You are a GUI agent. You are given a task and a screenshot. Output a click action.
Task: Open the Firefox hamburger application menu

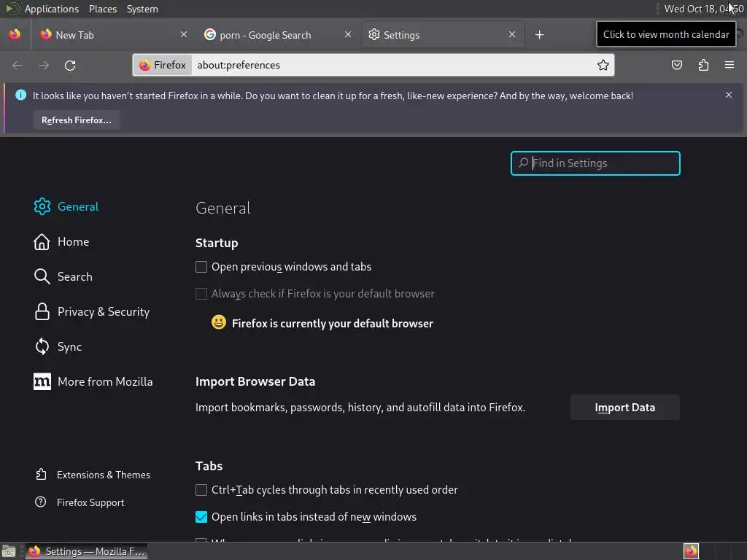click(x=729, y=66)
